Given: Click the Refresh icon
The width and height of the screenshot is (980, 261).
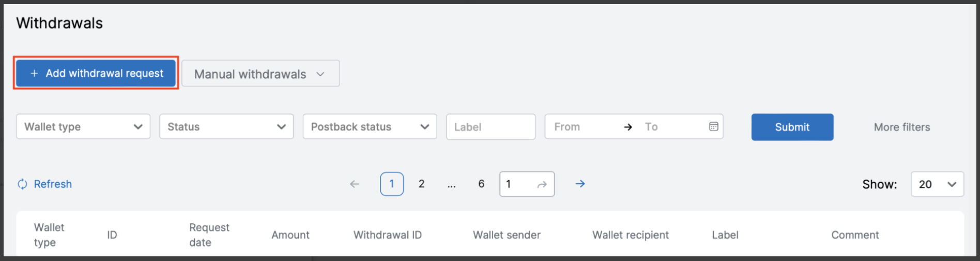Looking at the screenshot, I should tap(22, 184).
